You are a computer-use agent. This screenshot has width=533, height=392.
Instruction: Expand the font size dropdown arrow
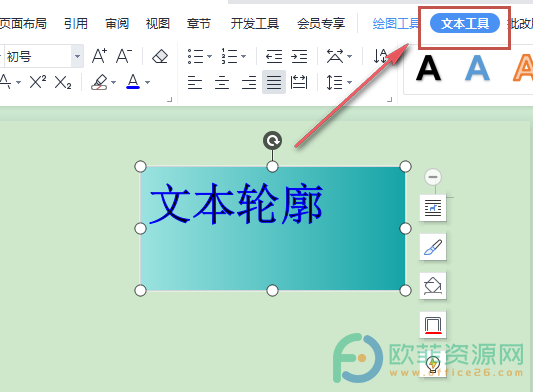coord(78,56)
